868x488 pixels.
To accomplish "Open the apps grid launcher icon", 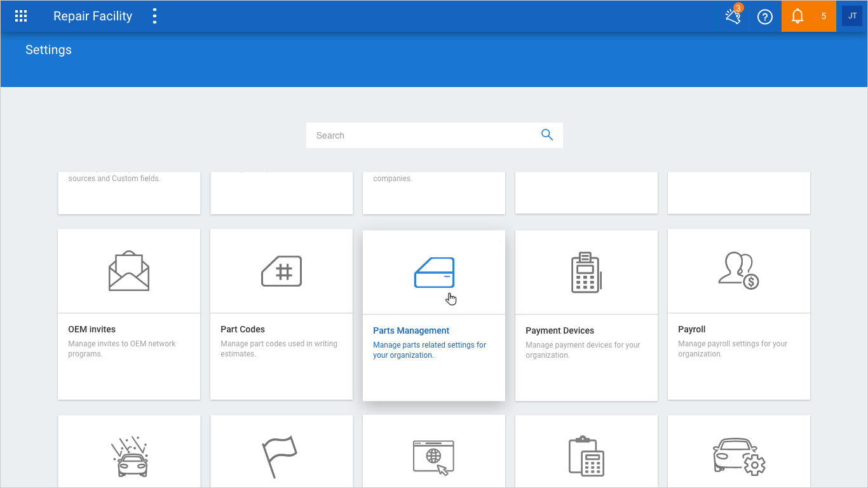I will (x=21, y=17).
